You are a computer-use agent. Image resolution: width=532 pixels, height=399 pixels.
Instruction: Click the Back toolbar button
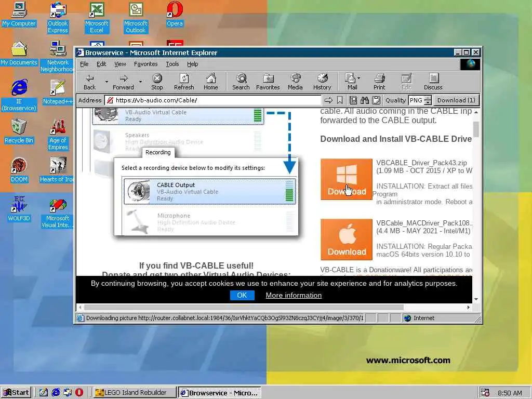(x=89, y=82)
